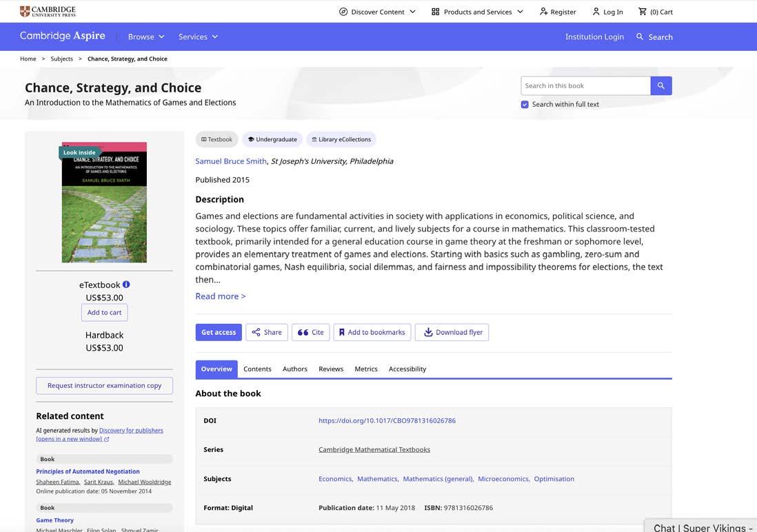Expand description with Read more
The height and width of the screenshot is (532, 757).
coord(221,296)
